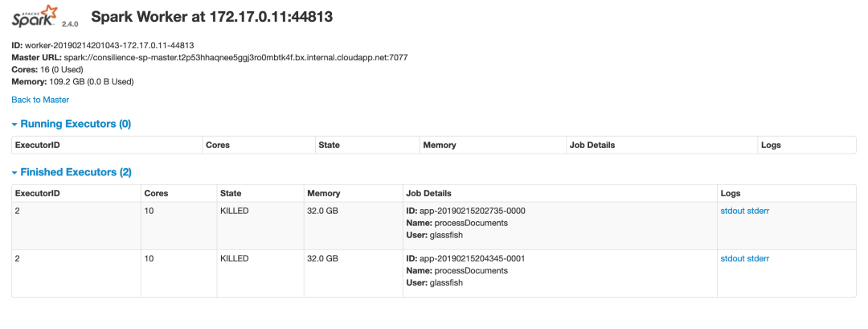This screenshot has height=329, width=868.
Task: Click ExecutorID header in Finished Executors table
Action: click(x=38, y=194)
